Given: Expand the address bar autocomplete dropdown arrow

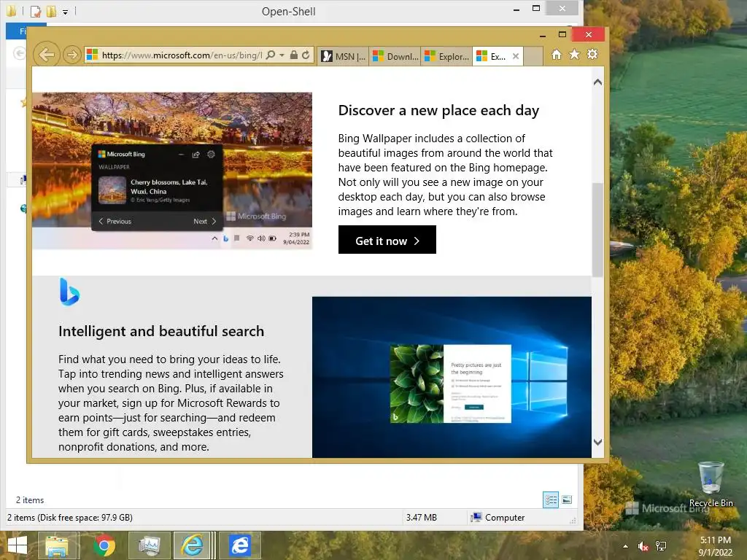Looking at the screenshot, I should (x=282, y=55).
